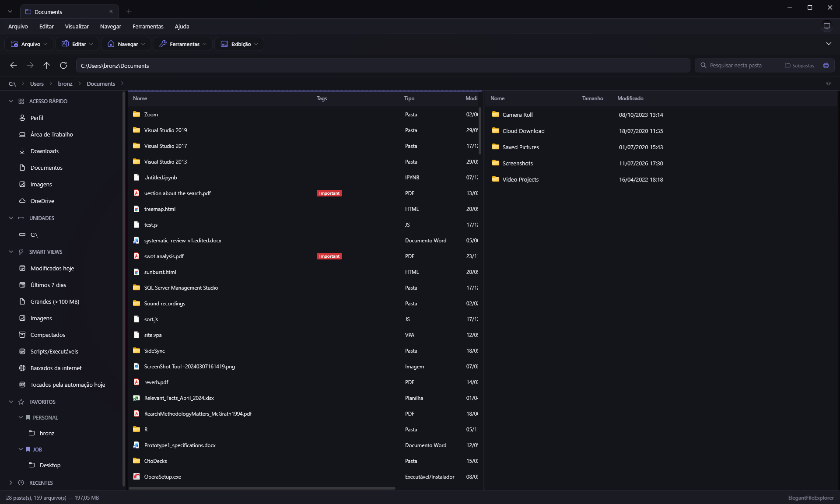Screen dimensions: 840x504
Task: Collapse the toolbar with the right chevron
Action: coord(828,44)
